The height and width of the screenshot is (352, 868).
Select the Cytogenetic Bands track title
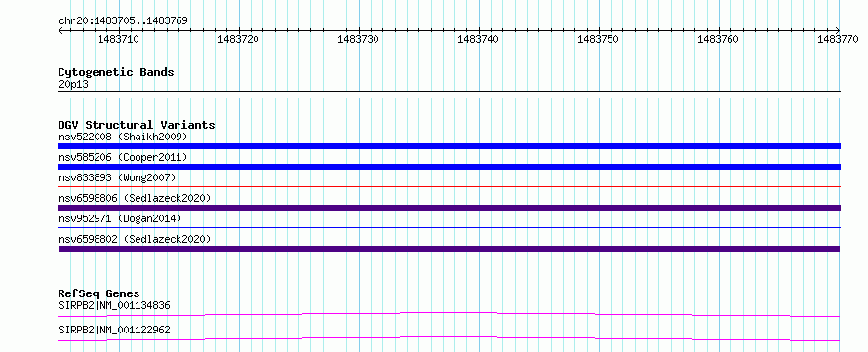coord(116,72)
